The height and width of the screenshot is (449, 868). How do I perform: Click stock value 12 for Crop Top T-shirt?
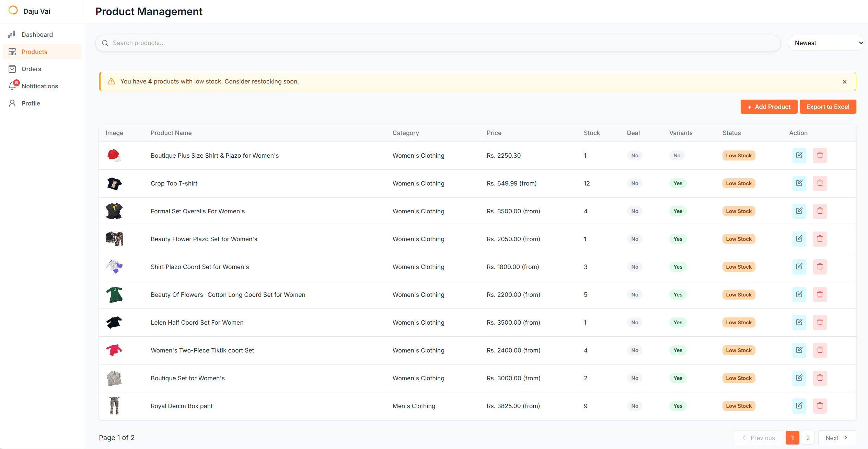pyautogui.click(x=587, y=183)
